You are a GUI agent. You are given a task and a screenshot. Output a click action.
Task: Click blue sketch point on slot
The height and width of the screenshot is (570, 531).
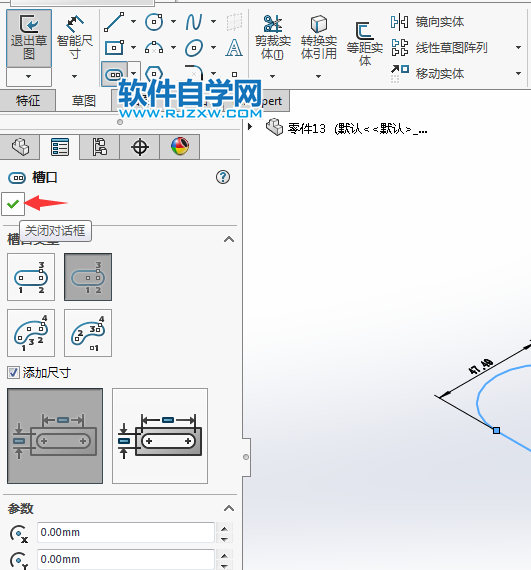[496, 431]
